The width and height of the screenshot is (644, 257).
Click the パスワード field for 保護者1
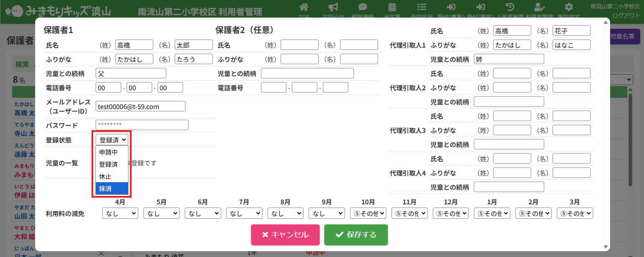142,125
